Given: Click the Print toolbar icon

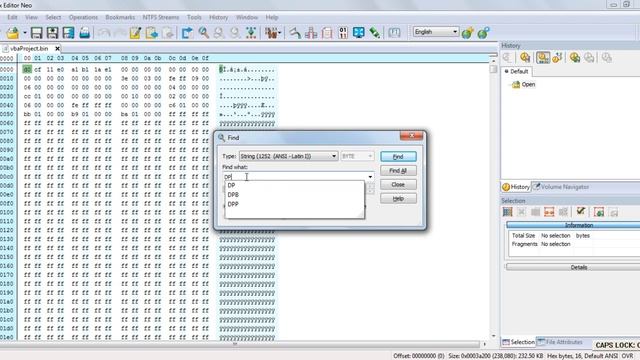Looking at the screenshot, I should (x=84, y=33).
